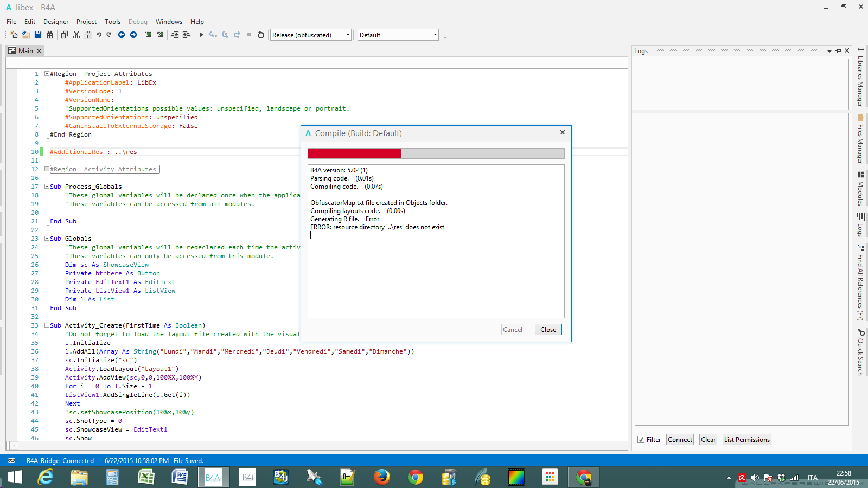
Task: Open the Release (obfuscated) build mode dropdown
Action: pos(311,35)
